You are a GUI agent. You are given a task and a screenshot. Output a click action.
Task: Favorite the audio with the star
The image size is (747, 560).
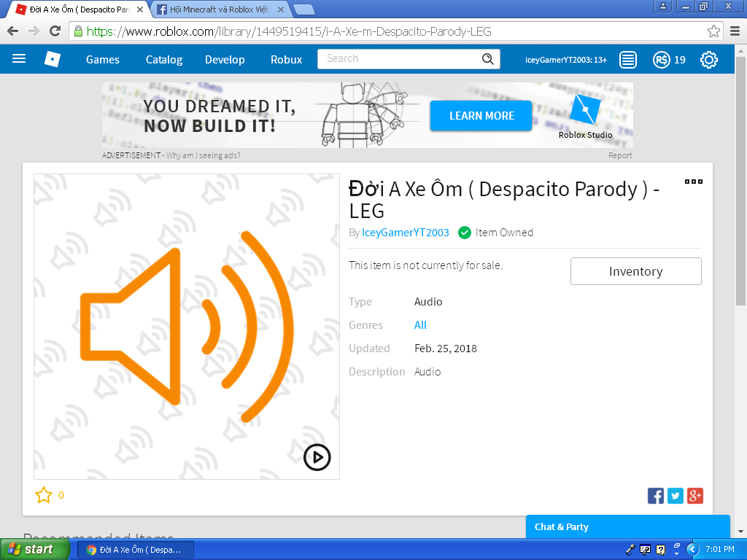43,495
